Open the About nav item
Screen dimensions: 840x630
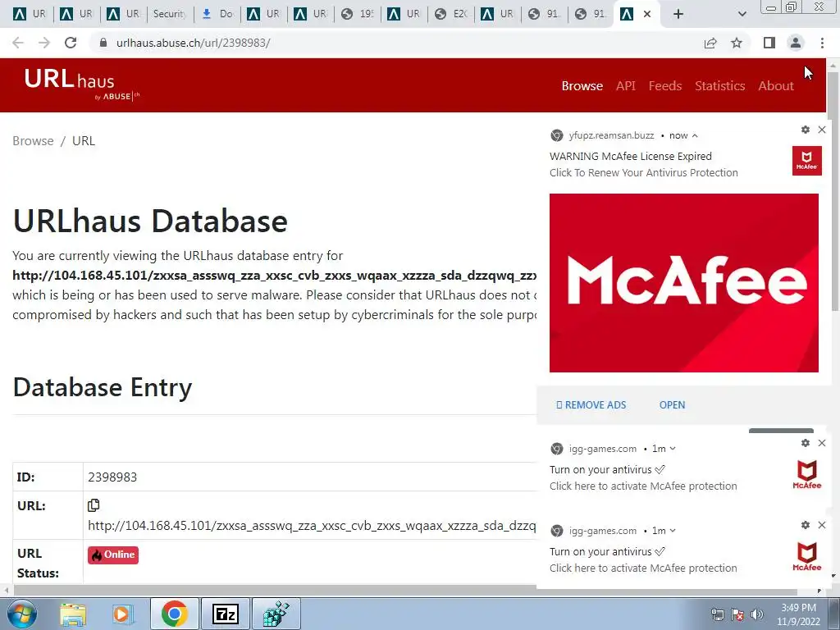(776, 85)
